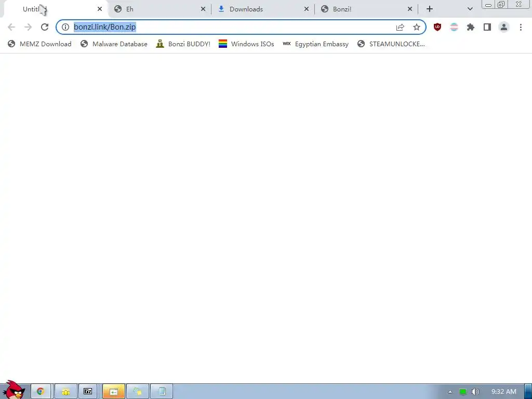Switch to the Untitled tab
The width and height of the screenshot is (532, 399).
(x=56, y=9)
